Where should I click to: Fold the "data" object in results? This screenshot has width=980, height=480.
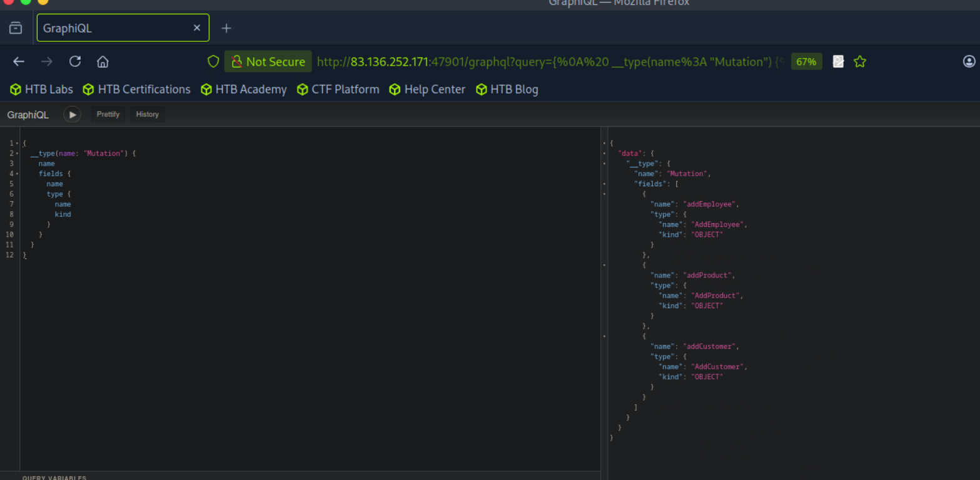pos(604,153)
